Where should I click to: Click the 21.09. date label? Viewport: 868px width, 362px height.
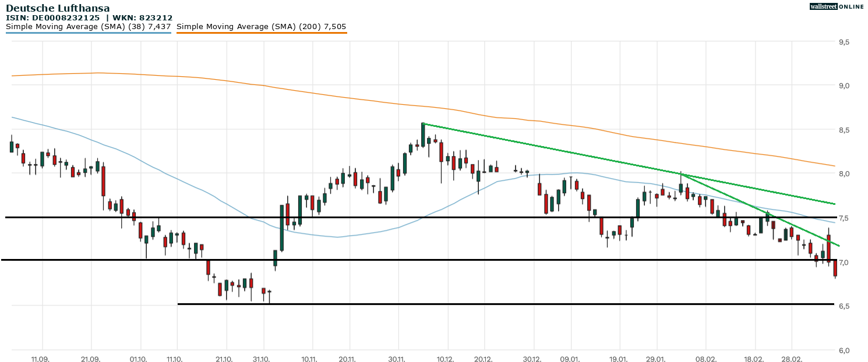[90, 359]
